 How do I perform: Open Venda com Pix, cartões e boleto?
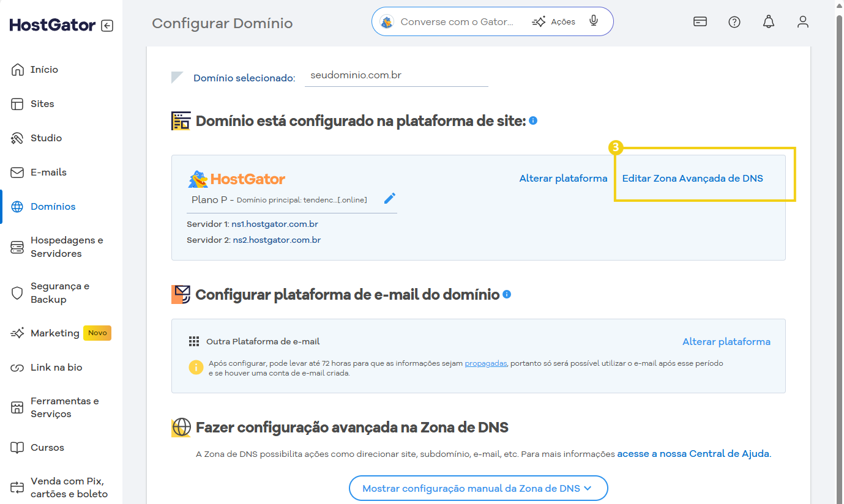69,487
